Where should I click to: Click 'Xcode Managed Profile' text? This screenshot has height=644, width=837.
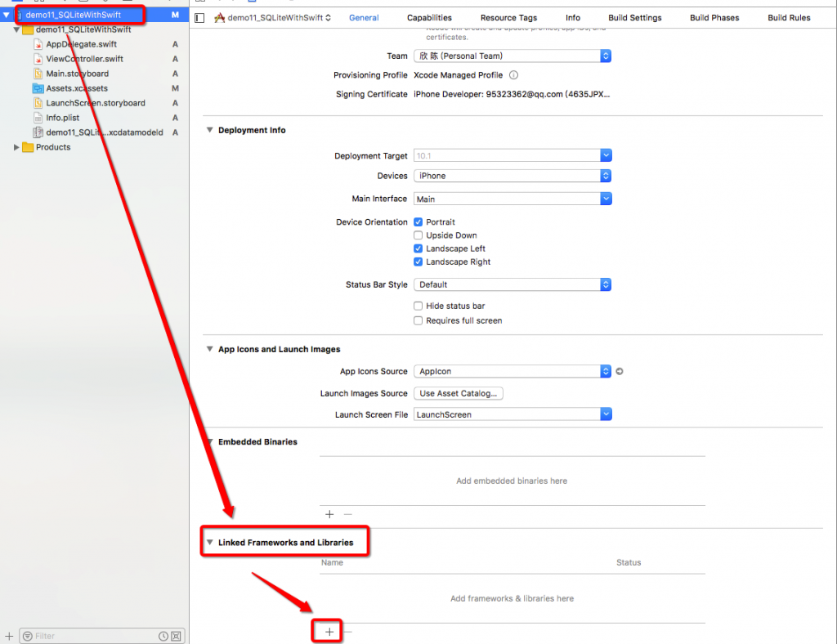coord(458,75)
